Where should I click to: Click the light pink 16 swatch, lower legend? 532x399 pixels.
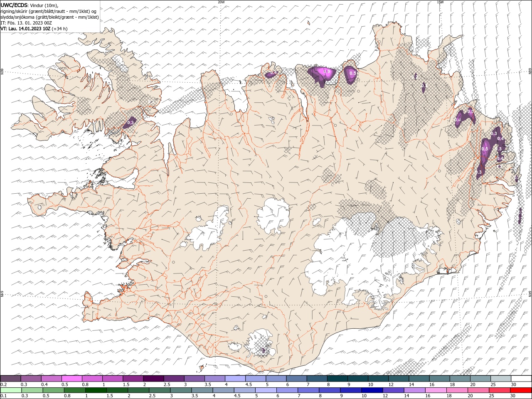tap(436, 390)
